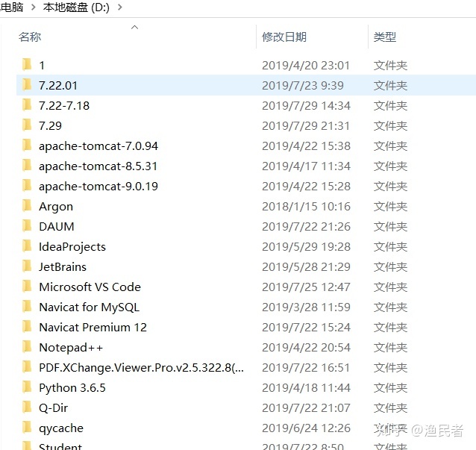Select apache-tomcat-7.0.94 folder name
The height and width of the screenshot is (450, 476).
point(98,146)
